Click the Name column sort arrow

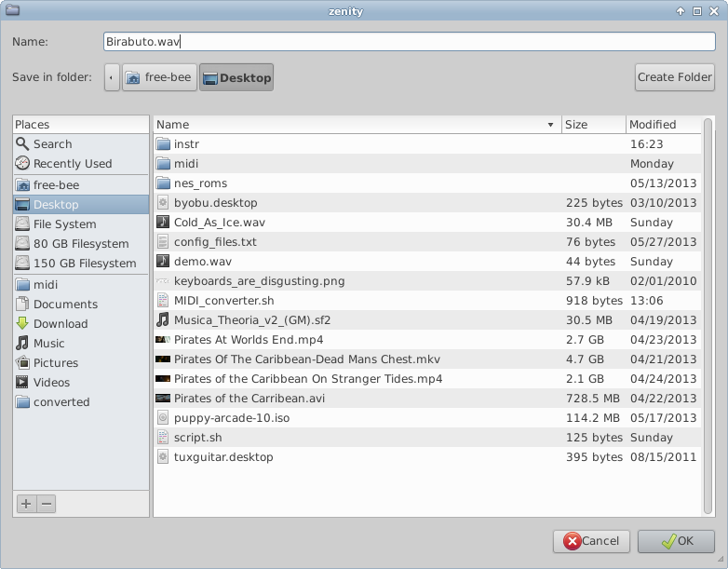coord(550,125)
